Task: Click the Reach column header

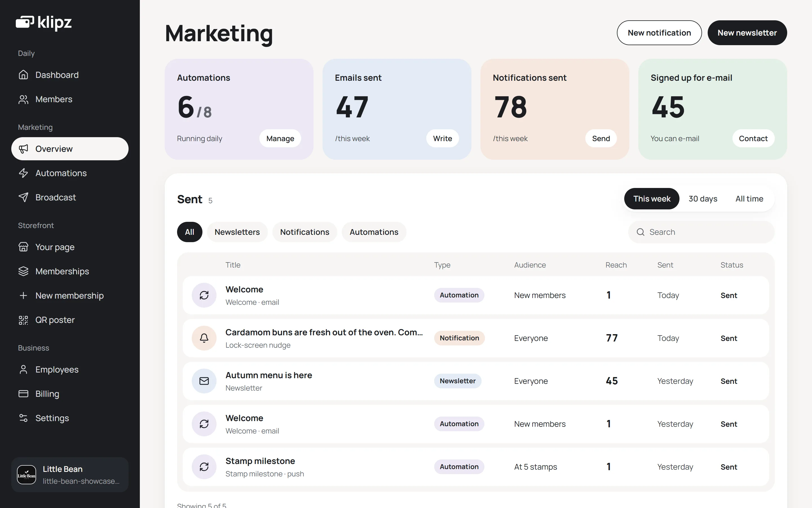Action: tap(616, 265)
